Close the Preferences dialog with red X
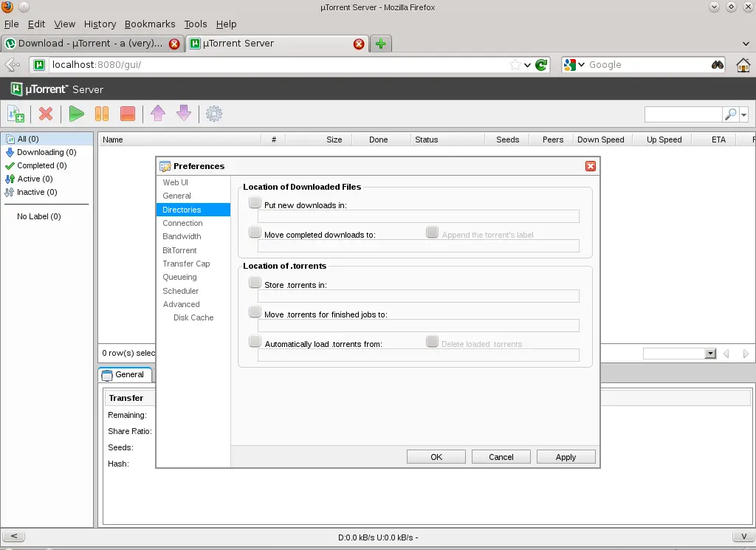The width and height of the screenshot is (756, 550). click(x=590, y=166)
